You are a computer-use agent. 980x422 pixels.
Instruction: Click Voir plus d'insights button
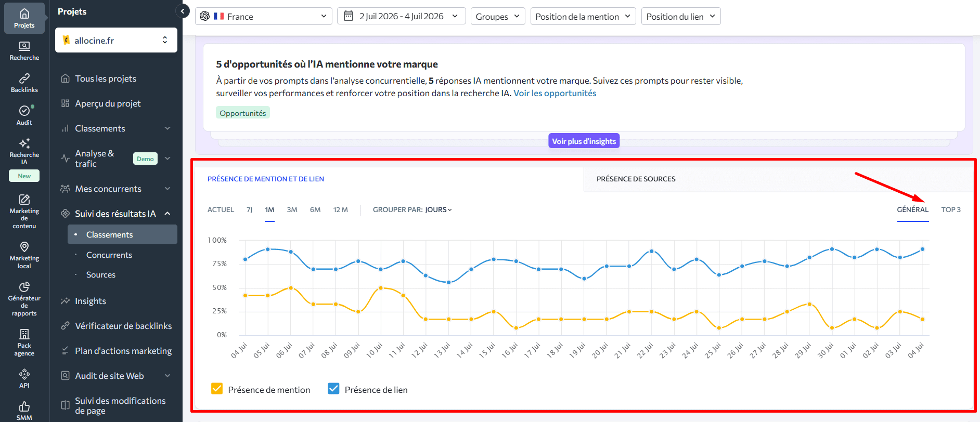click(x=584, y=141)
